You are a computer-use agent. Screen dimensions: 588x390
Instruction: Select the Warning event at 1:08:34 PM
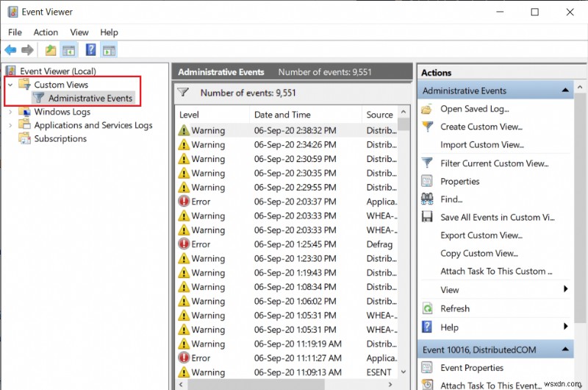click(x=287, y=287)
